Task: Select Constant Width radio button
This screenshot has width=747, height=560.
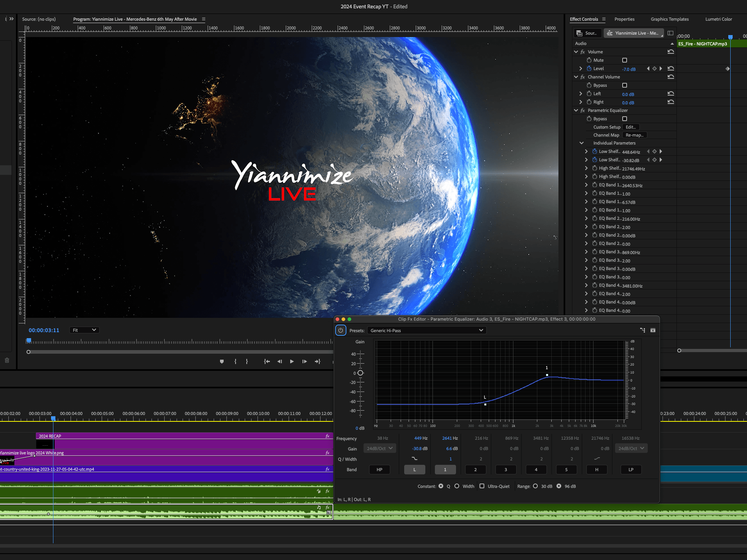Action: click(x=457, y=486)
